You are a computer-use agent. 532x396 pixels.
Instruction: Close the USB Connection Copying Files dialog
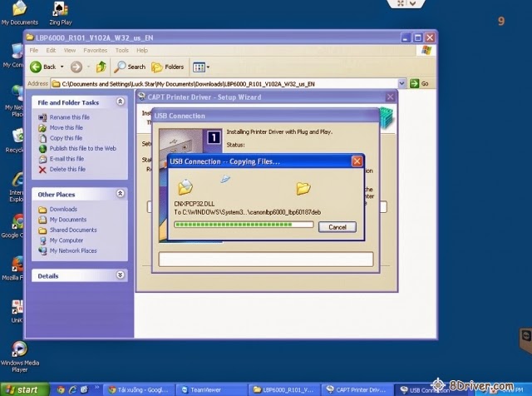(x=357, y=161)
